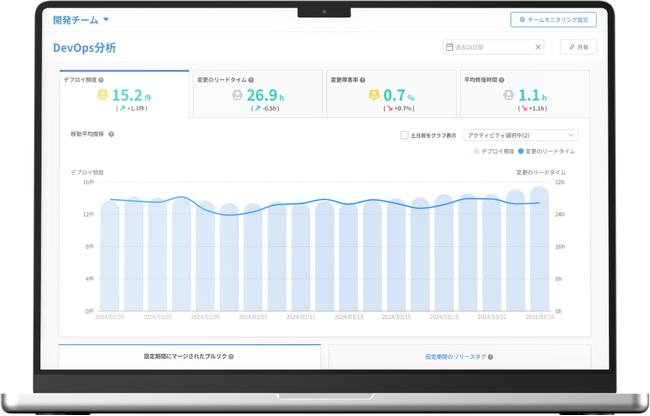Viewport: 650px width, 416px height.
Task: Click the calendar icon in date field
Action: pyautogui.click(x=449, y=47)
